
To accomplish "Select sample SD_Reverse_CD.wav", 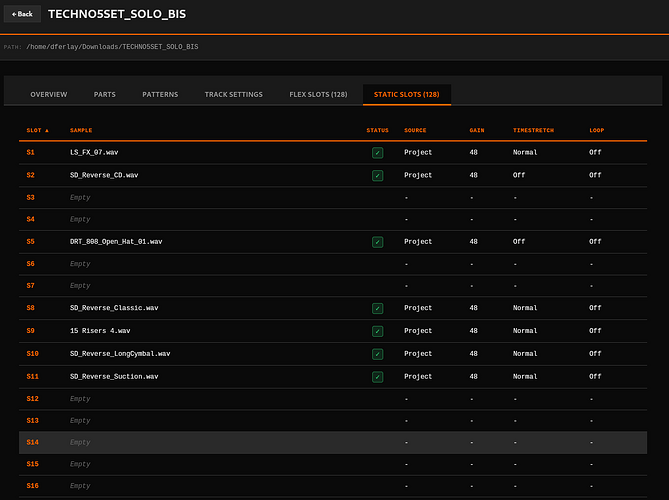I will tap(104, 175).
